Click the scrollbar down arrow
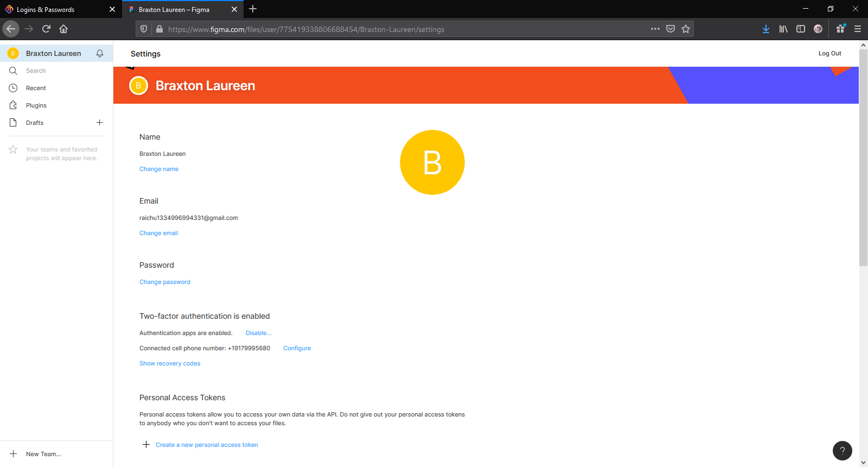868x467 pixels. point(863,463)
